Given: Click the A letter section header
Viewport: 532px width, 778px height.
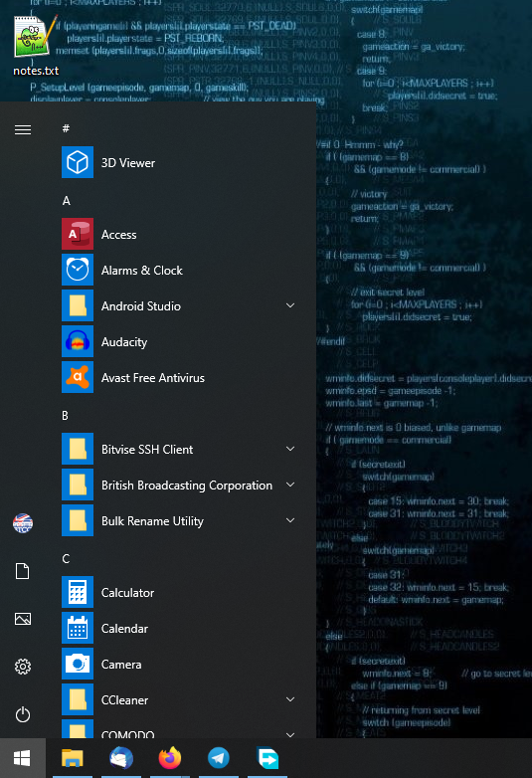Looking at the screenshot, I should coord(66,200).
